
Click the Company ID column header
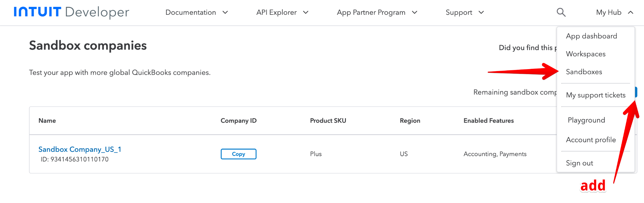(238, 121)
